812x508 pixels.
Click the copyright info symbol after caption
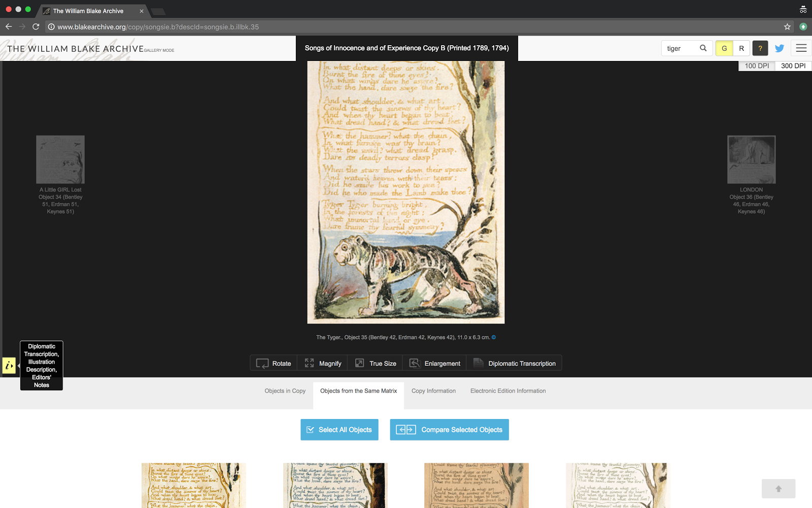494,337
